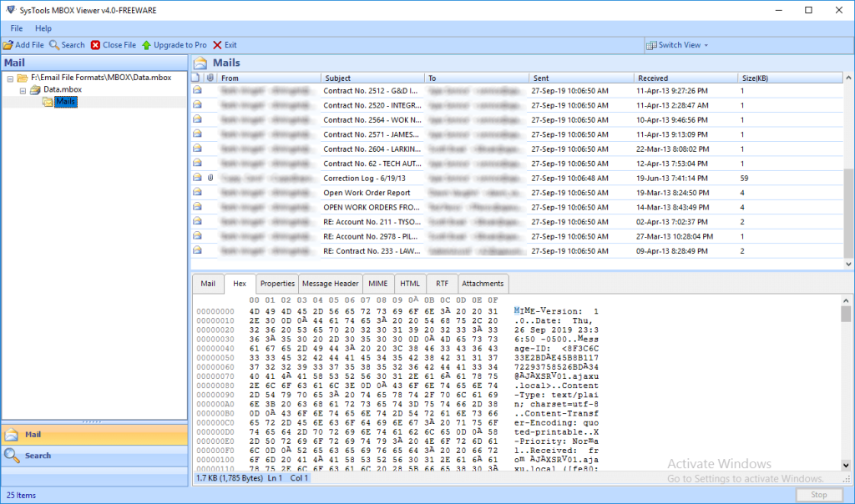
Task: Click the mail list vertical scrollbar thumb
Action: [x=848, y=213]
